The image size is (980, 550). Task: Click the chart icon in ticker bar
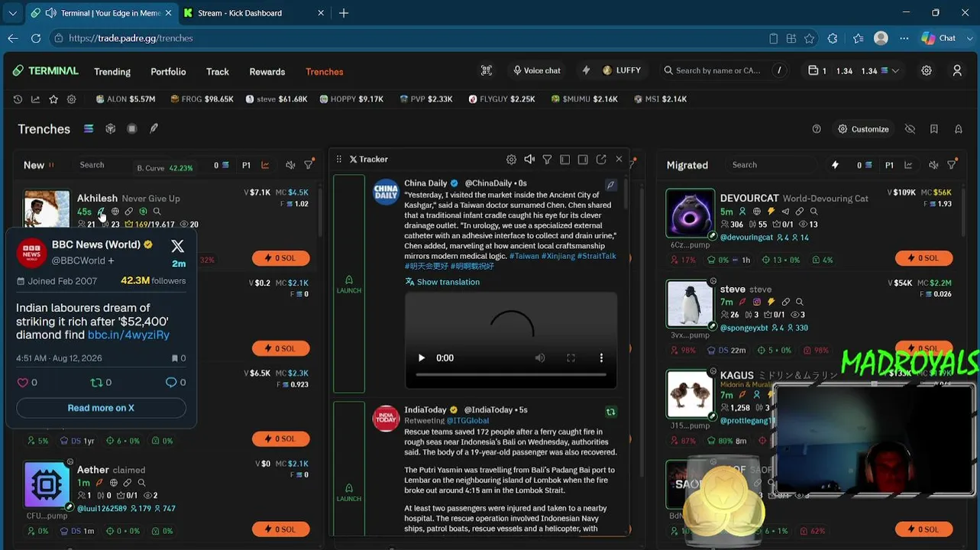[35, 99]
